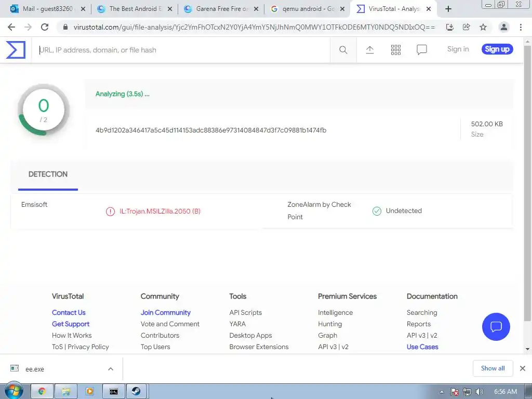
Task: Close the downloads bar
Action: pos(523,368)
